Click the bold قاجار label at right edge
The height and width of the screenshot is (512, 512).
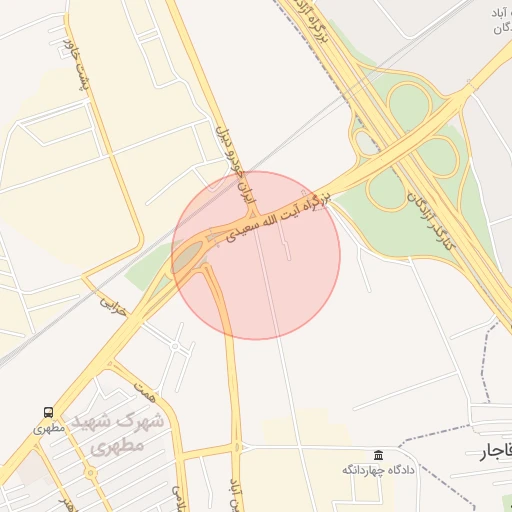click(496, 452)
